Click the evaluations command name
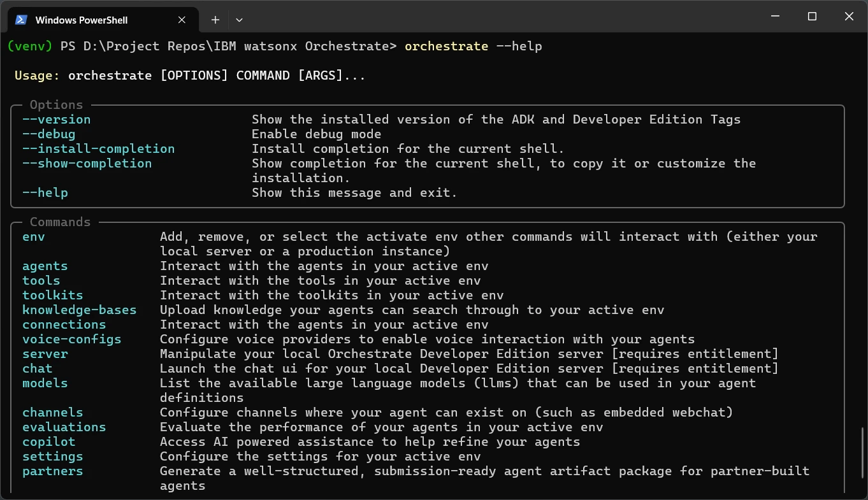This screenshot has width=868, height=500. point(64,427)
